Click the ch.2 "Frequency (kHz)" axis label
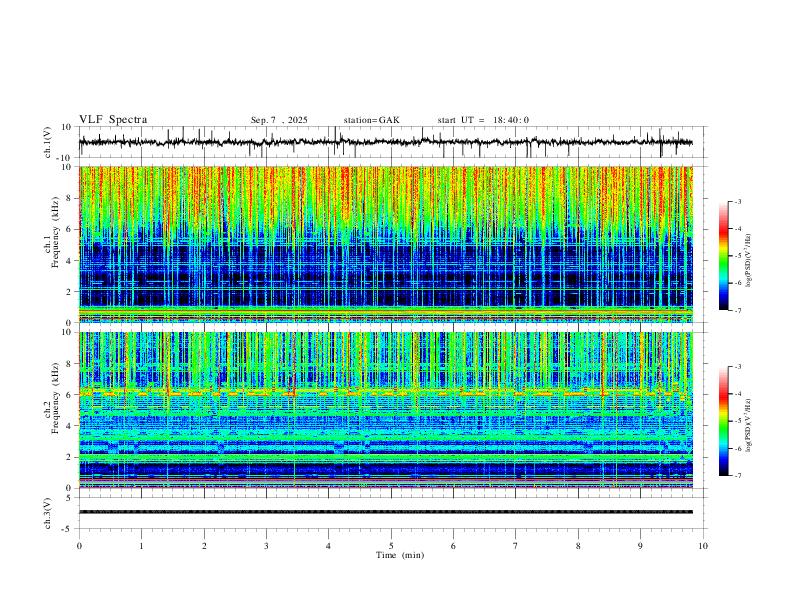The height and width of the screenshot is (612, 792). pyautogui.click(x=56, y=398)
